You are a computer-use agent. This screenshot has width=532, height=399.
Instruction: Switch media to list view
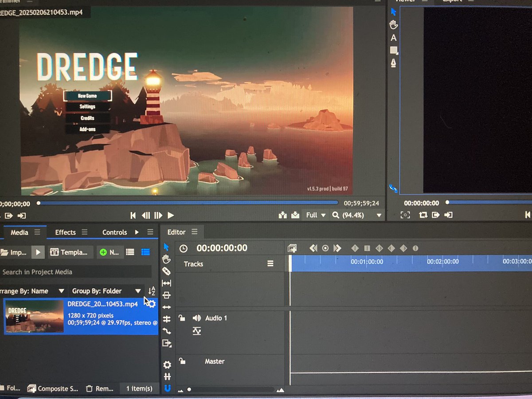pyautogui.click(x=130, y=252)
